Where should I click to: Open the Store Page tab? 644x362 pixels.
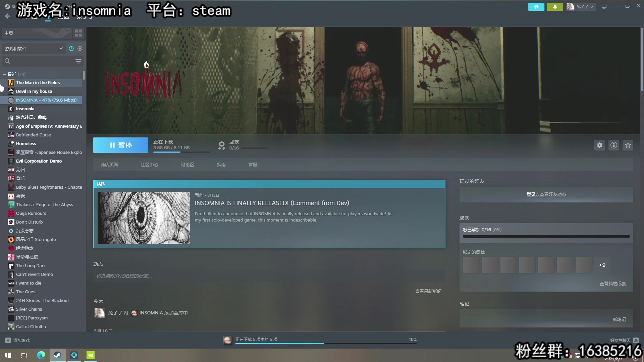coord(109,165)
